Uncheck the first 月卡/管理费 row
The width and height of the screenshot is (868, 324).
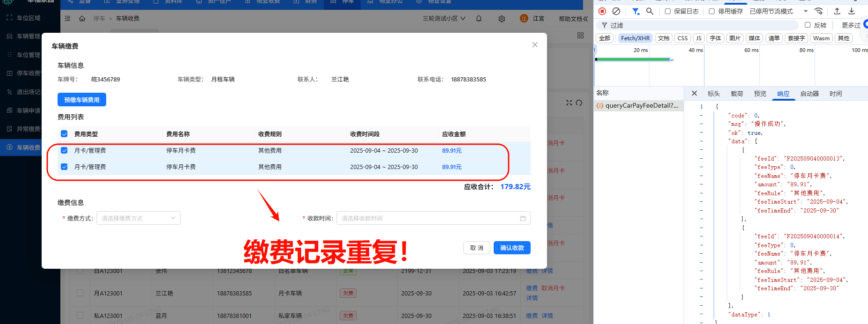click(x=64, y=151)
